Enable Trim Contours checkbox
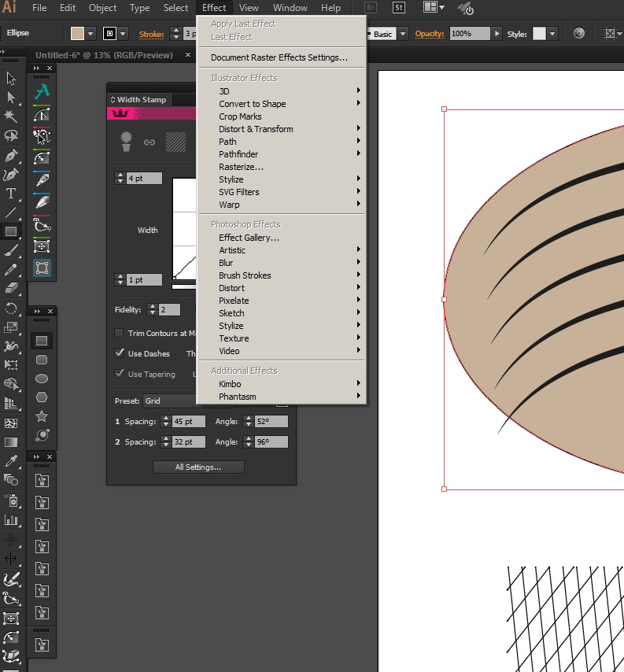The image size is (624, 672). pyautogui.click(x=120, y=334)
